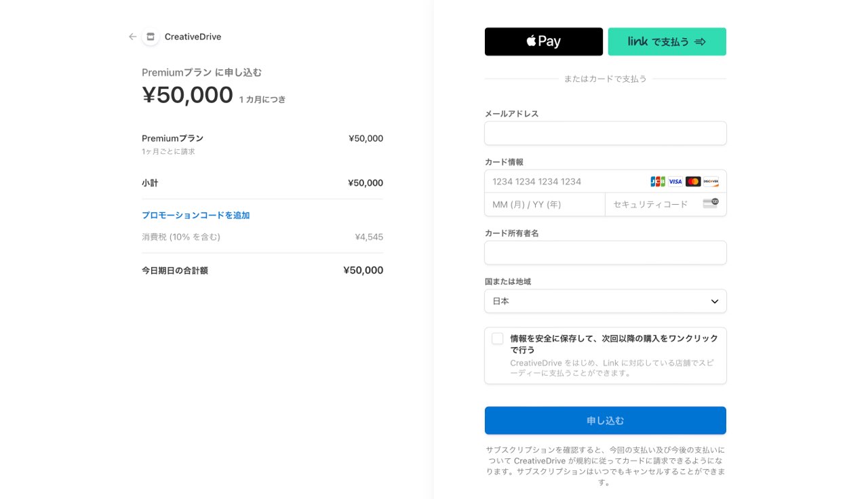The image size is (868, 499).
Task: Click the Mastercard brand icon
Action: 693,182
